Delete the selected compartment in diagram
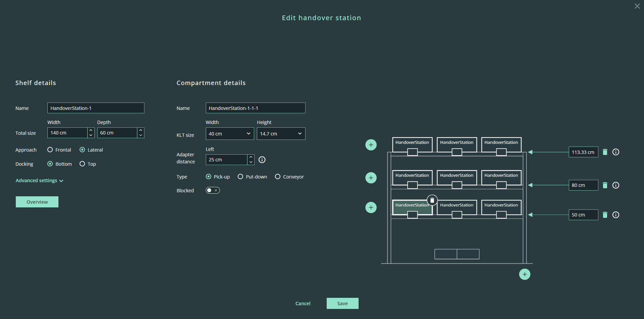Viewport: 644px width, 319px height. (432, 200)
